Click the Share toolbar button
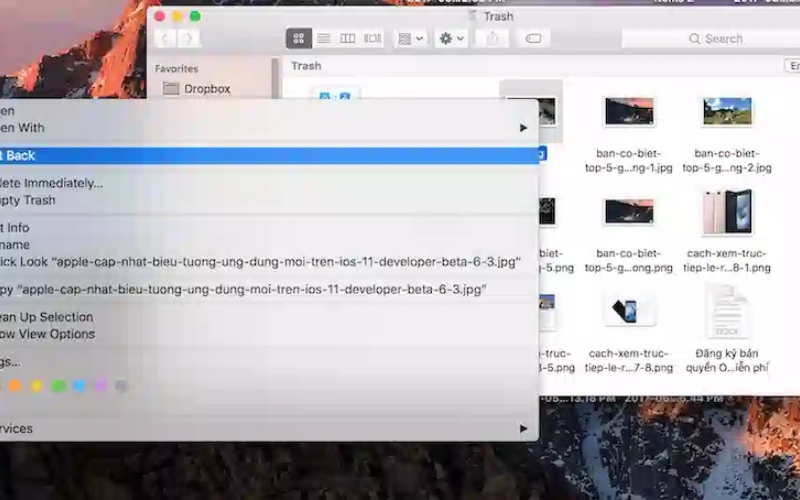Viewport: 800px width, 500px height. point(492,38)
